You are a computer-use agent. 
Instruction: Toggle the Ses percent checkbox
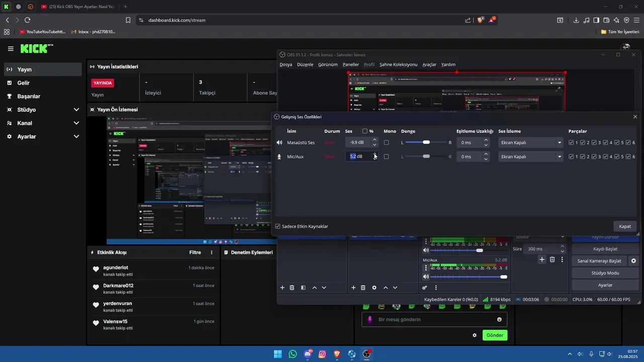click(x=365, y=131)
